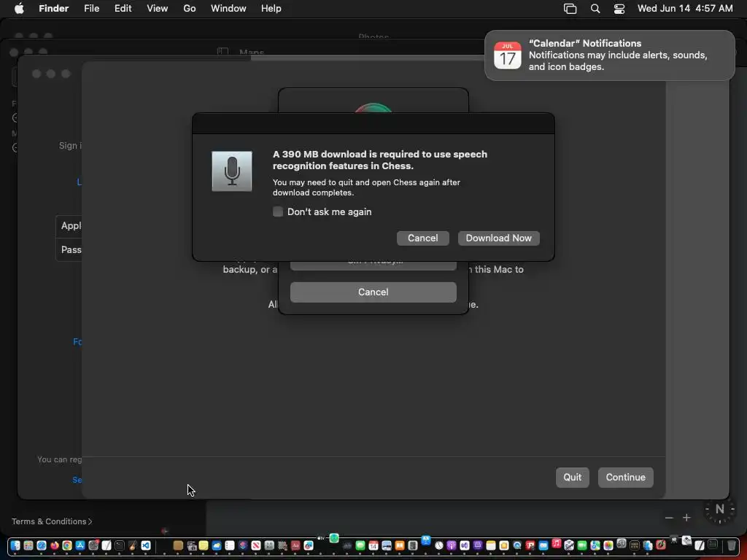Click the Password field in the sign-in window
This screenshot has height=560, width=747.
69,249
